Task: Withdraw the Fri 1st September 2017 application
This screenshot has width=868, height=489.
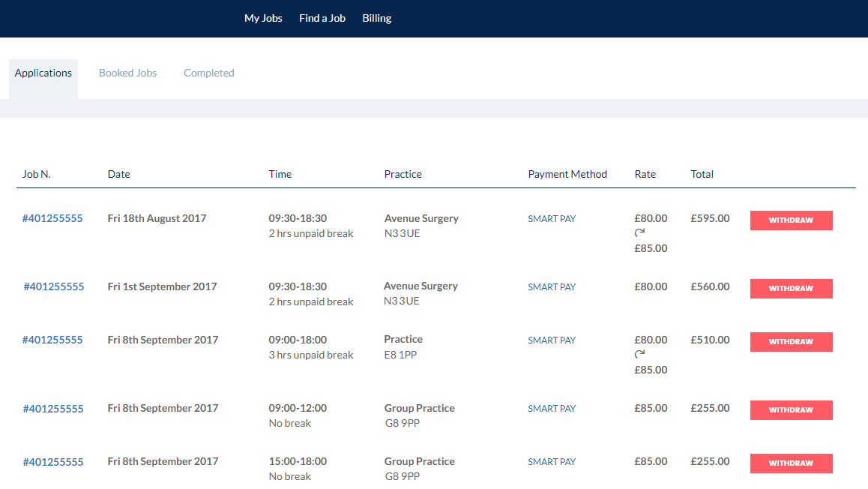Action: pyautogui.click(x=791, y=289)
